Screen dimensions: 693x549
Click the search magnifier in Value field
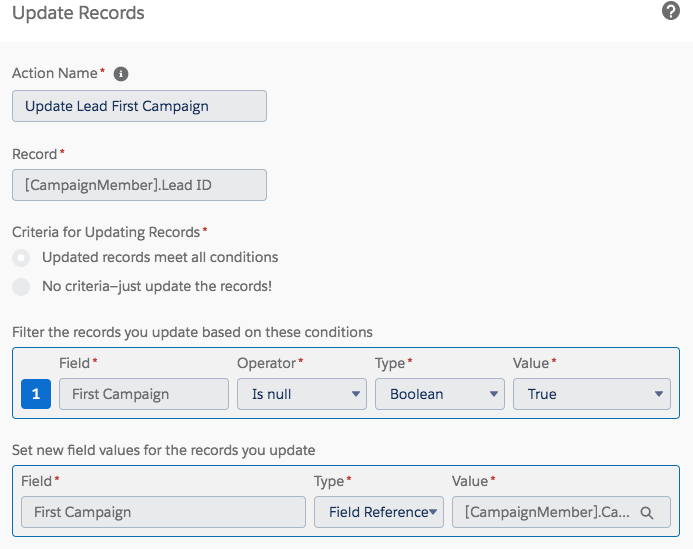647,512
